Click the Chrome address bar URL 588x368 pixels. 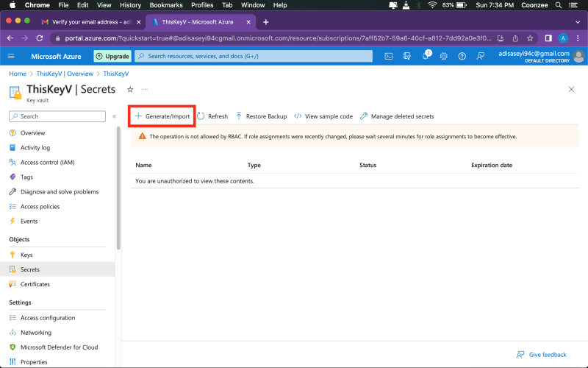pyautogui.click(x=278, y=38)
